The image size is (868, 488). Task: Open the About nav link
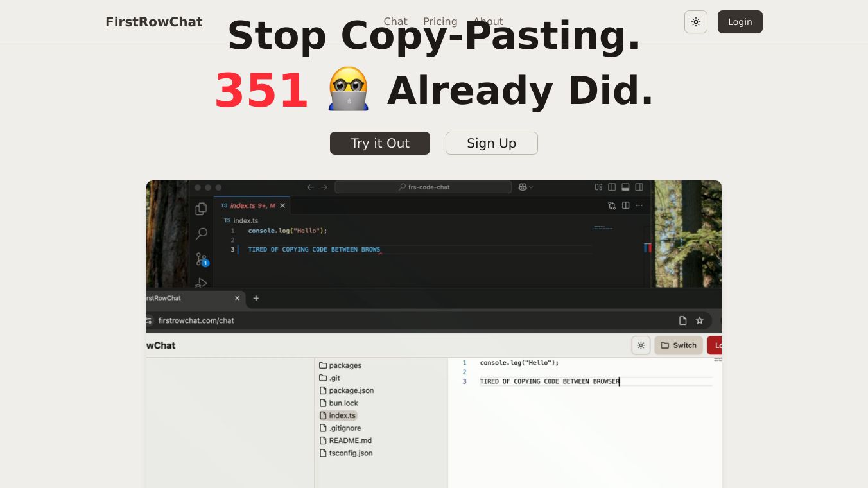488,22
